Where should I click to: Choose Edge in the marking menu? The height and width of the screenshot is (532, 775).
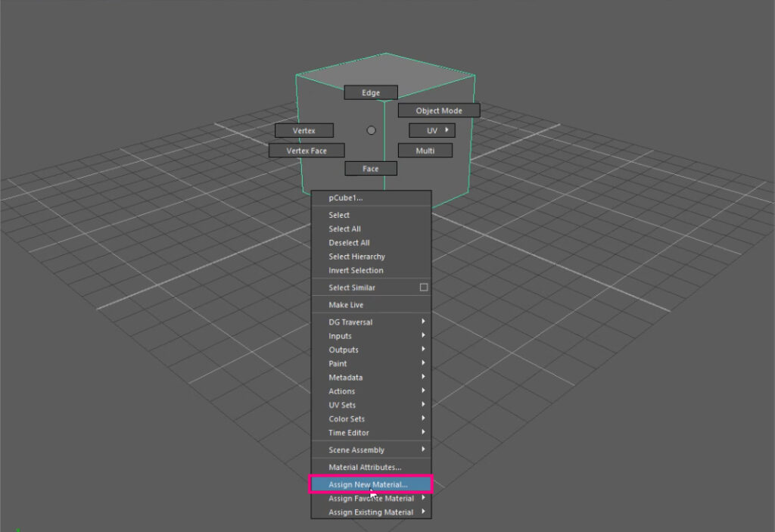(371, 92)
